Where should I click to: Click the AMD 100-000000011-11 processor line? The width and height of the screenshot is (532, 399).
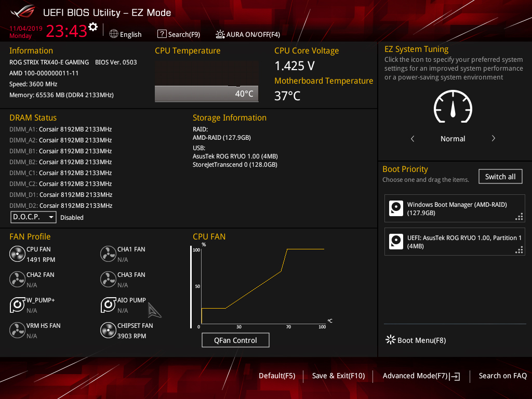pyautogui.click(x=44, y=73)
